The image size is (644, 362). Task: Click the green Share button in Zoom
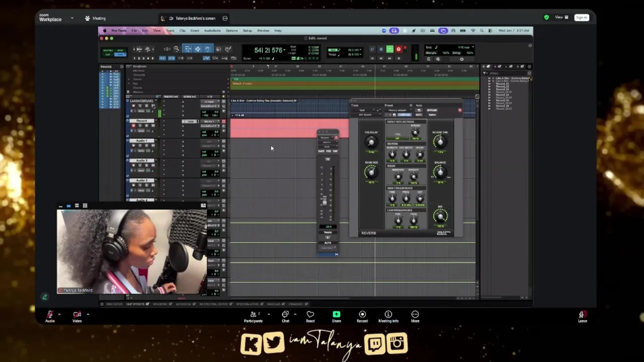click(x=336, y=316)
